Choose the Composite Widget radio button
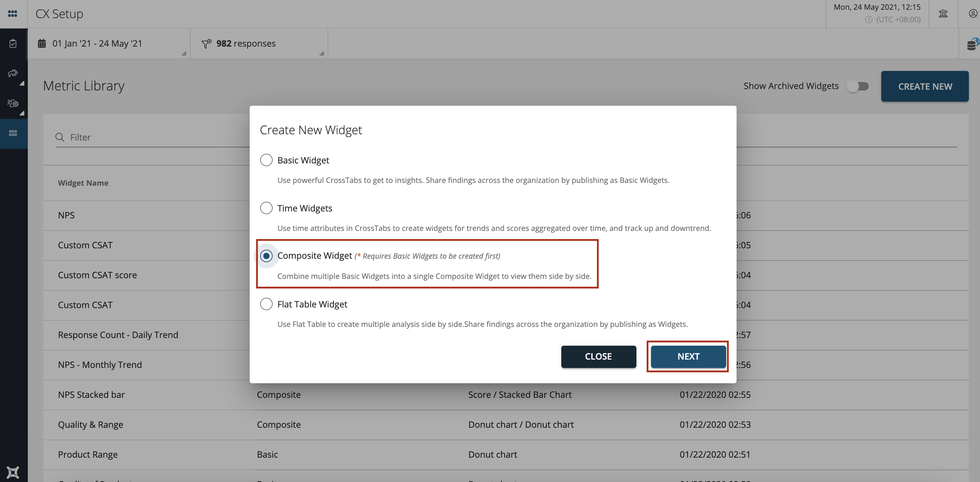980x482 pixels. click(x=266, y=256)
